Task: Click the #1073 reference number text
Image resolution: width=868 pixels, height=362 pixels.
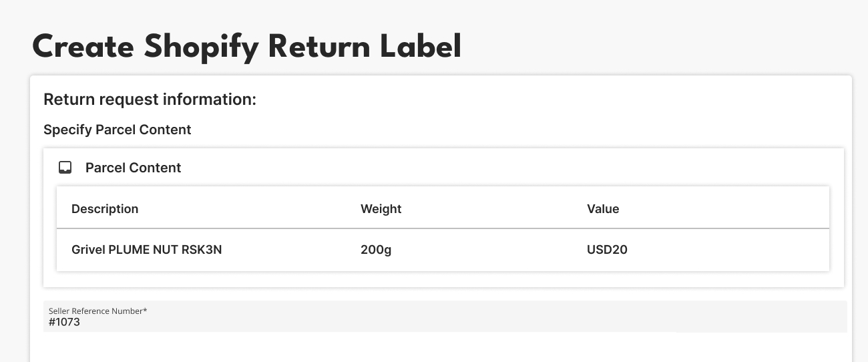Action: coord(64,322)
